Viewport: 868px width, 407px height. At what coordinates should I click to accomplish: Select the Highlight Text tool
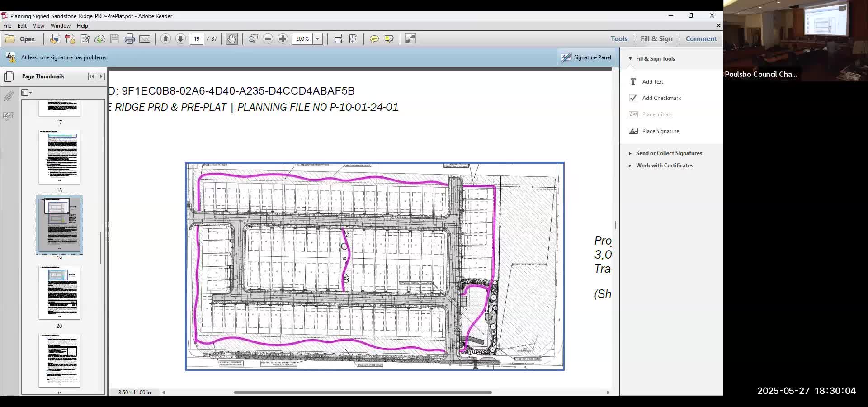tap(389, 39)
